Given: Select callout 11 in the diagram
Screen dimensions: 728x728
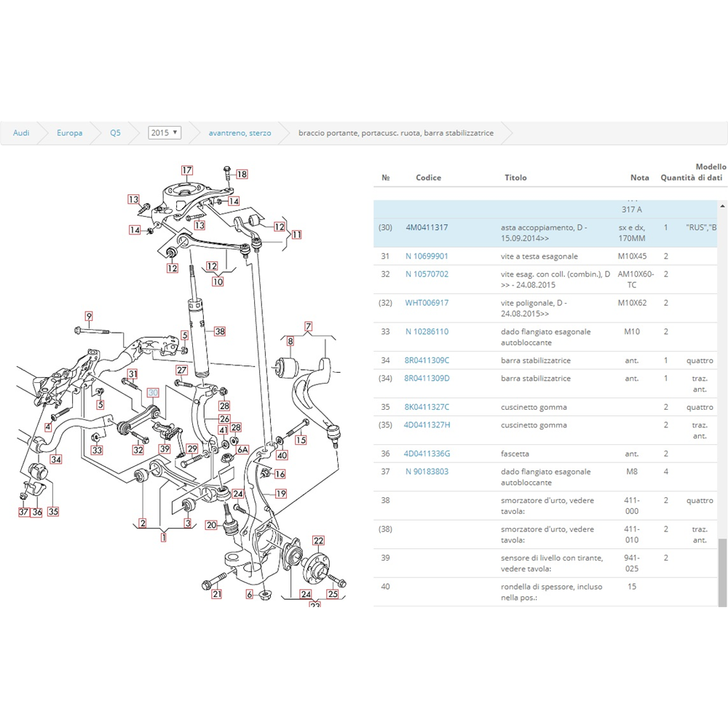Looking at the screenshot, I should (x=297, y=234).
